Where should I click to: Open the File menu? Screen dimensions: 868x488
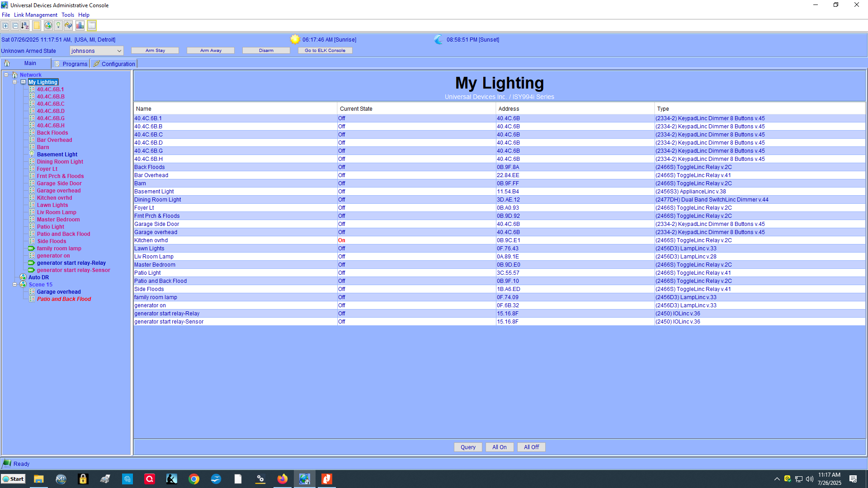click(6, 15)
